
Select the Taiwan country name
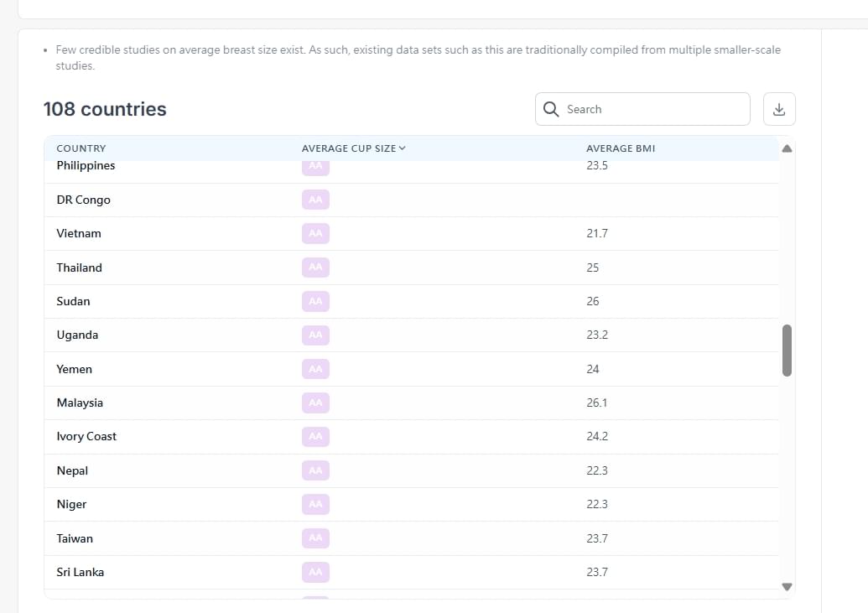click(x=75, y=538)
